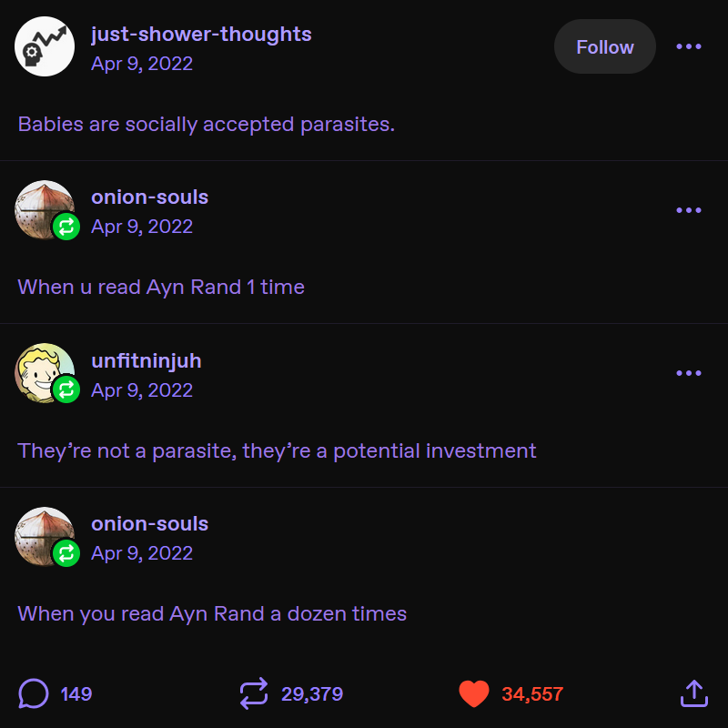Click first onion-souls username link

click(x=149, y=197)
